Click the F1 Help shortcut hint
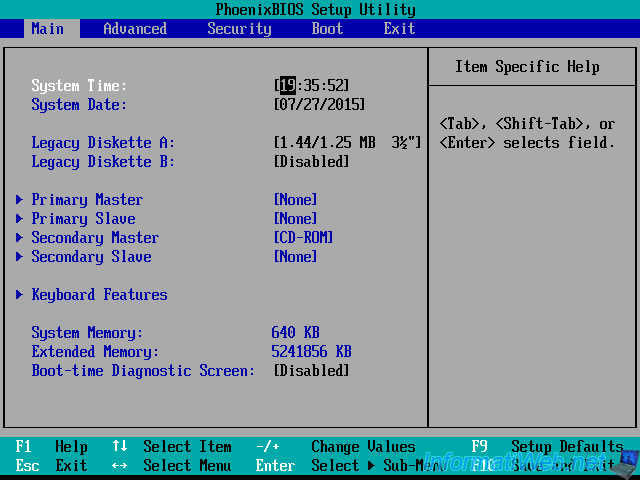 tap(51, 447)
